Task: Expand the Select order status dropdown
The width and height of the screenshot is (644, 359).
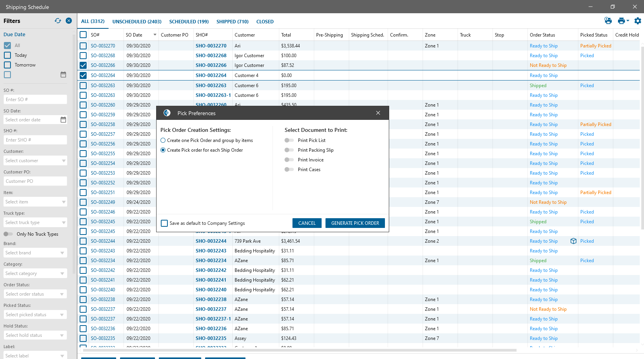Action: 35,294
